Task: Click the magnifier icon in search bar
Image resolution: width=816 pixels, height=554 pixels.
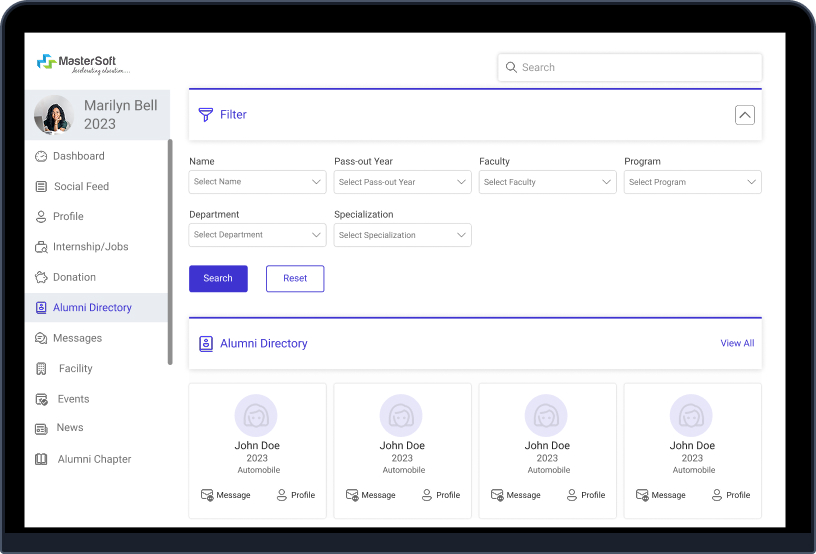Action: pyautogui.click(x=511, y=68)
